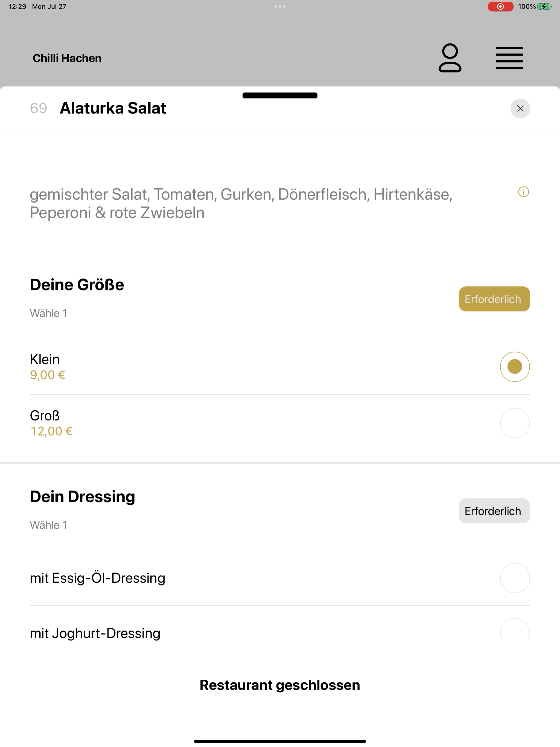
Task: Open the hamburger menu icon
Action: tap(509, 58)
